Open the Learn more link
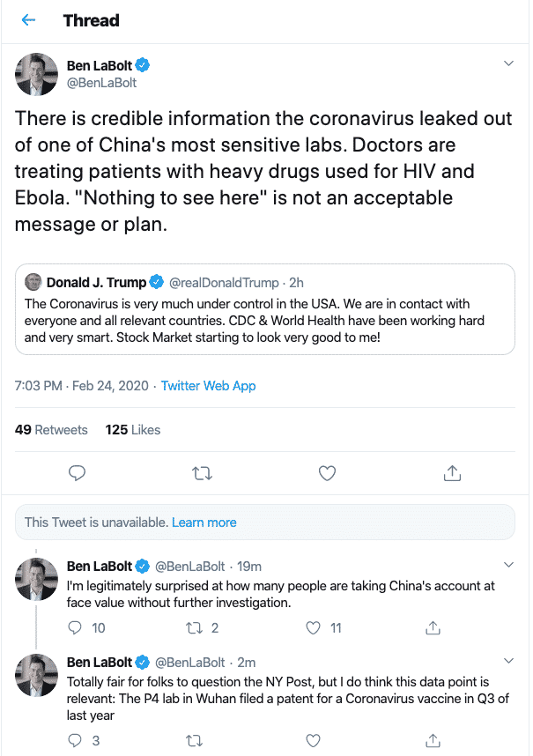The width and height of the screenshot is (533, 756). 204,522
